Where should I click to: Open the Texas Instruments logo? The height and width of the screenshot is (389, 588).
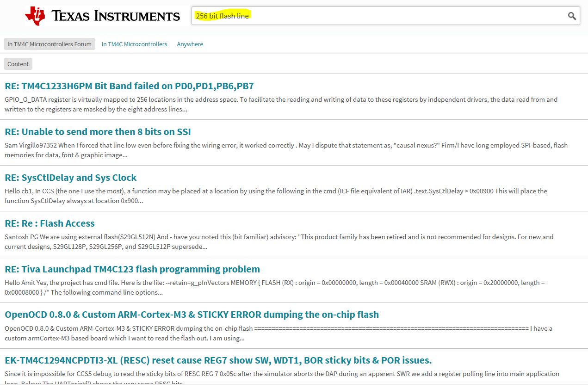coord(102,16)
